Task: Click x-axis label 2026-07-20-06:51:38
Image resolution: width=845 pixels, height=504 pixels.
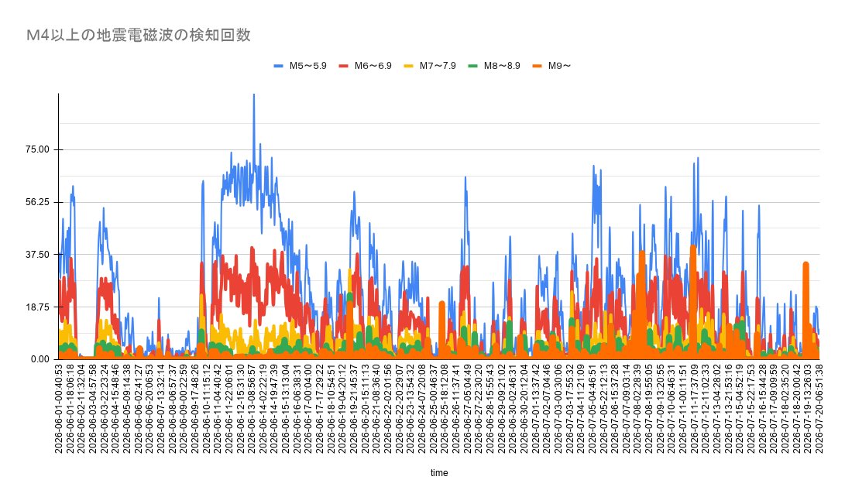Action: click(x=819, y=409)
